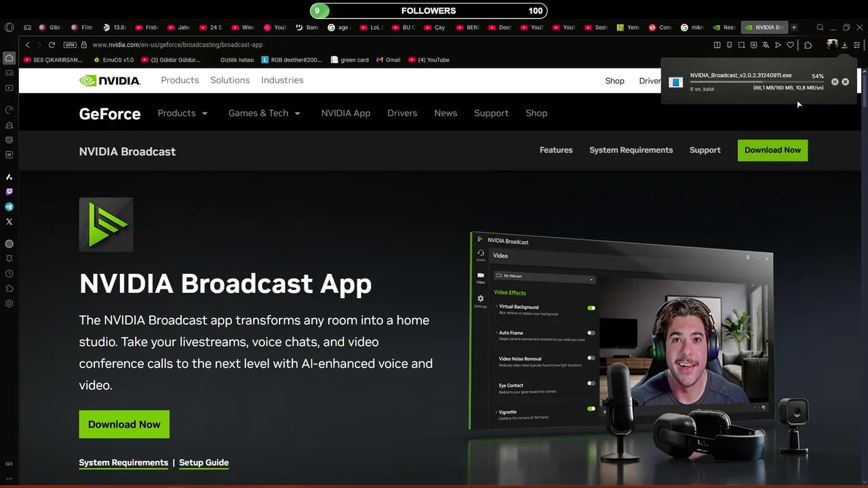
Task: Open the translate page icon
Action: click(766, 45)
